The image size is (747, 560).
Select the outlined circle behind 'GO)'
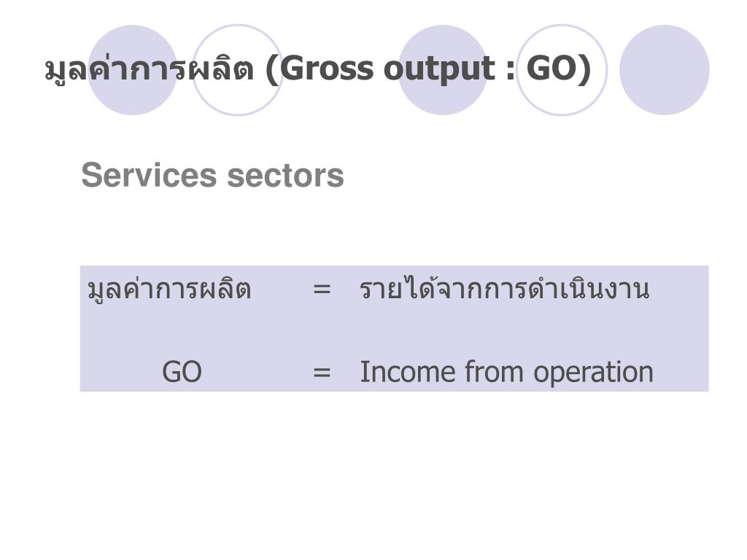pos(562,70)
